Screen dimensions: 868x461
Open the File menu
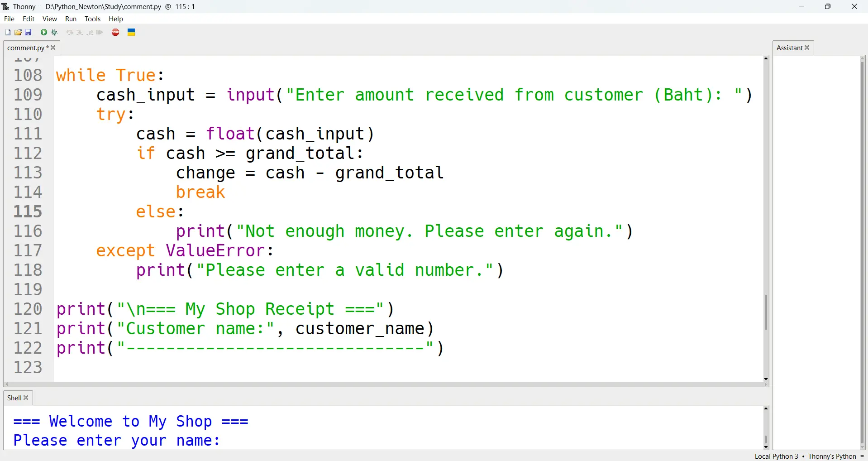[9, 19]
